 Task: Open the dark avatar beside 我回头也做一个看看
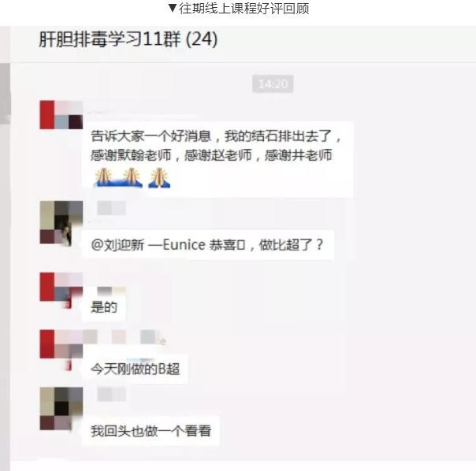(x=61, y=409)
